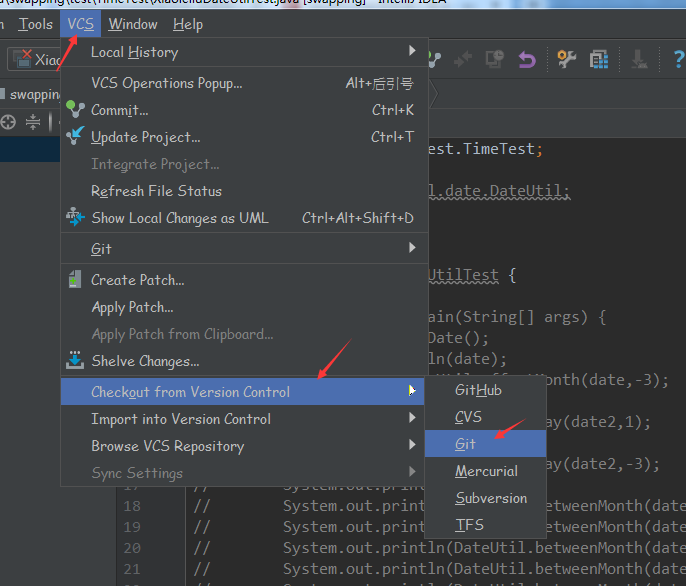Choose Create Patch... menu item
This screenshot has height=586, width=686.
[x=244, y=280]
